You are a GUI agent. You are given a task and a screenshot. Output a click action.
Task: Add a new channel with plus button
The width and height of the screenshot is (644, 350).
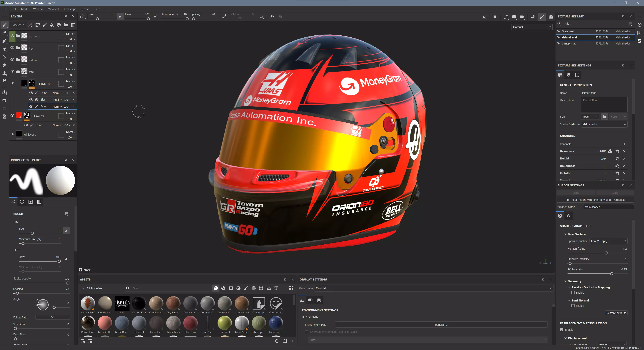point(624,144)
